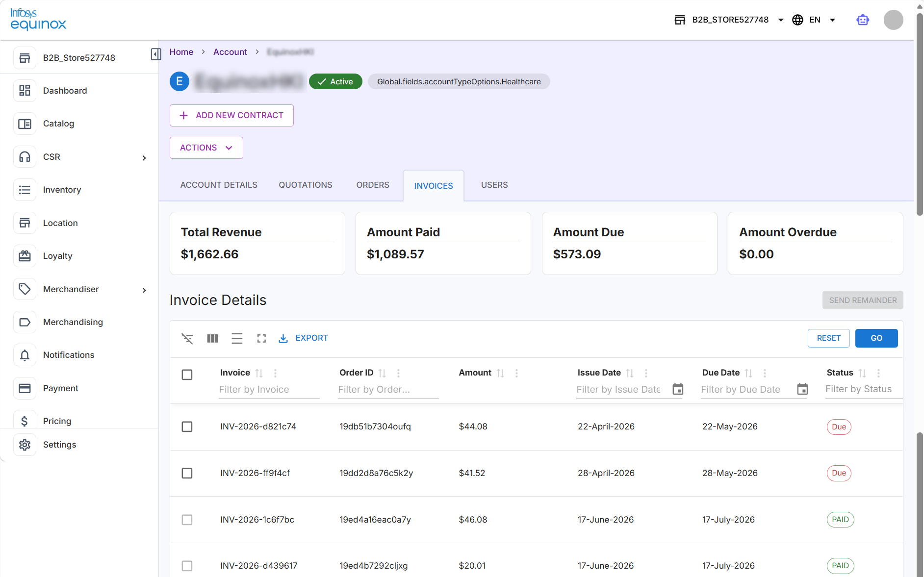The height and width of the screenshot is (577, 924).
Task: Click invoice INV-2026-d821c74 text
Action: pos(258,426)
